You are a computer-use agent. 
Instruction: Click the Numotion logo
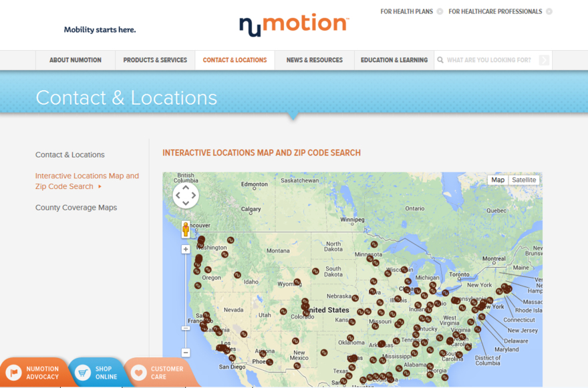[x=295, y=25]
